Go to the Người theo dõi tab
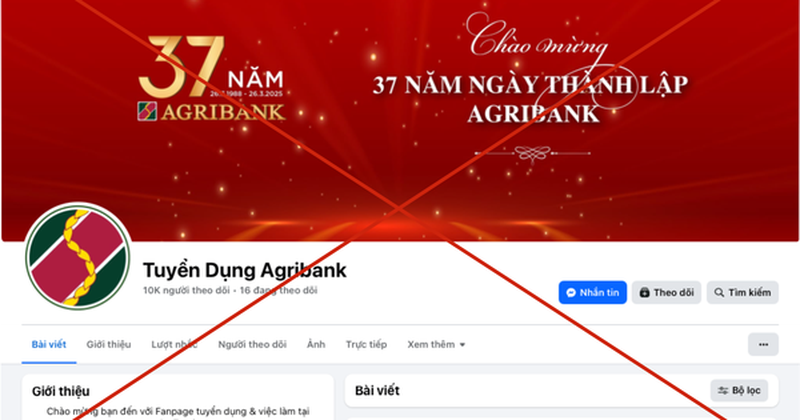Viewport: 800px width, 420px height. pyautogui.click(x=252, y=344)
